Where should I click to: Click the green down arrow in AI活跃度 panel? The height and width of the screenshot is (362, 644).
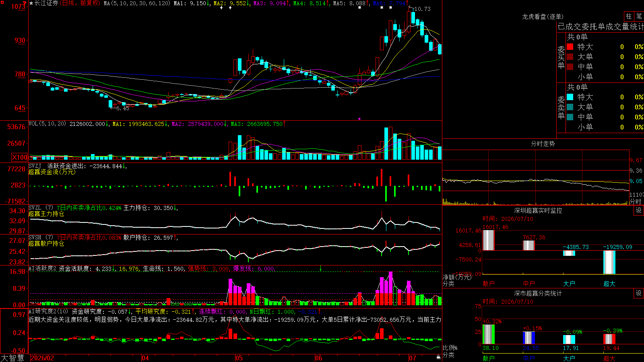320,268
